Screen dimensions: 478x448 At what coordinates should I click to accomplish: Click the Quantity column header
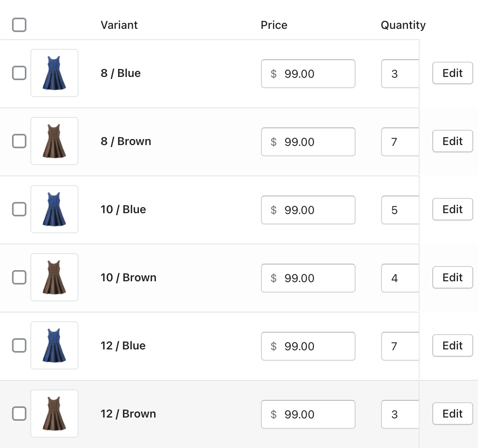point(403,25)
